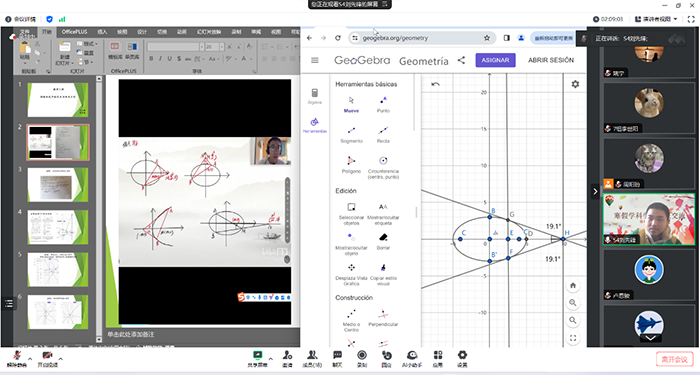The width and height of the screenshot is (700, 375).
Task: Select the Polígono tool
Action: [351, 165]
